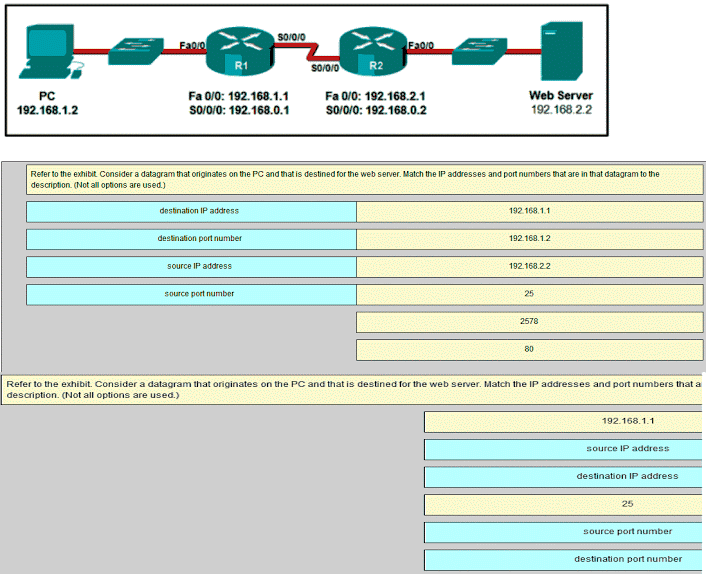Select the 'destination IP address' box in the top panel
This screenshot has height=574, width=706.
pyautogui.click(x=191, y=212)
